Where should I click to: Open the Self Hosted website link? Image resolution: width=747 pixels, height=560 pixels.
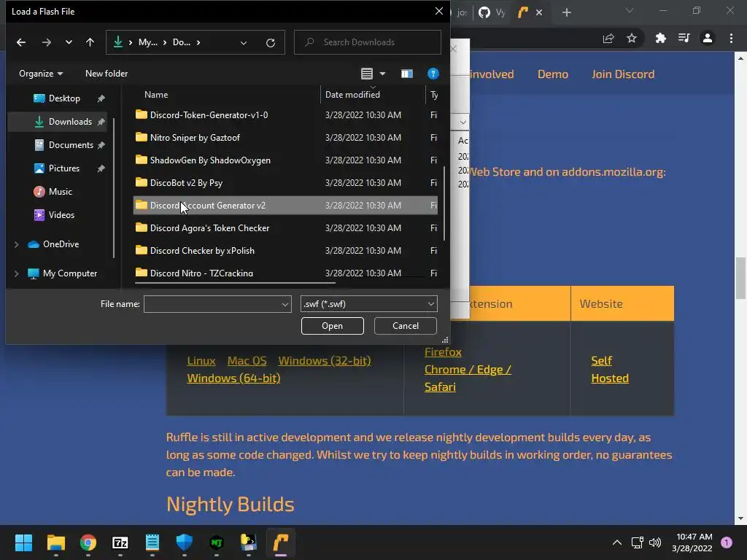click(x=610, y=370)
